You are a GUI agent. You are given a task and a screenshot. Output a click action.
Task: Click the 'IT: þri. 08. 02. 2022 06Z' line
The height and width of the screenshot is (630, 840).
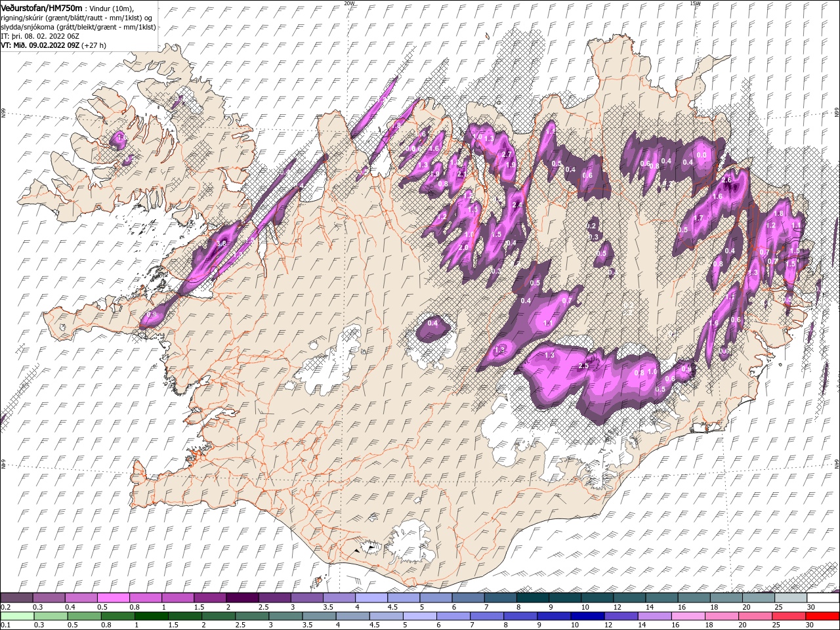[40, 35]
